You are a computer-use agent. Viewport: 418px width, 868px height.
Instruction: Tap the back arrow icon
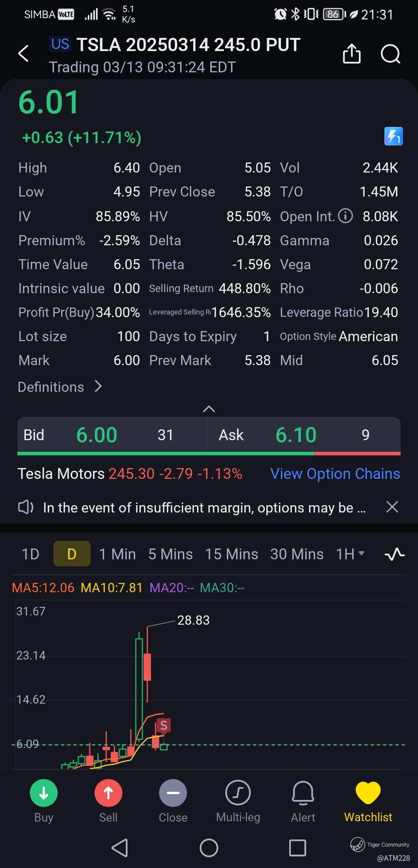[x=24, y=53]
